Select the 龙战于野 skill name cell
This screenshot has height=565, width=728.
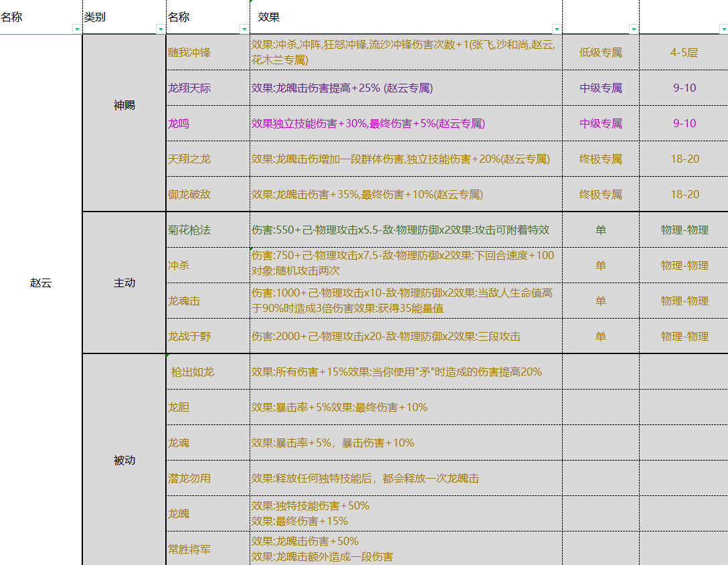208,336
